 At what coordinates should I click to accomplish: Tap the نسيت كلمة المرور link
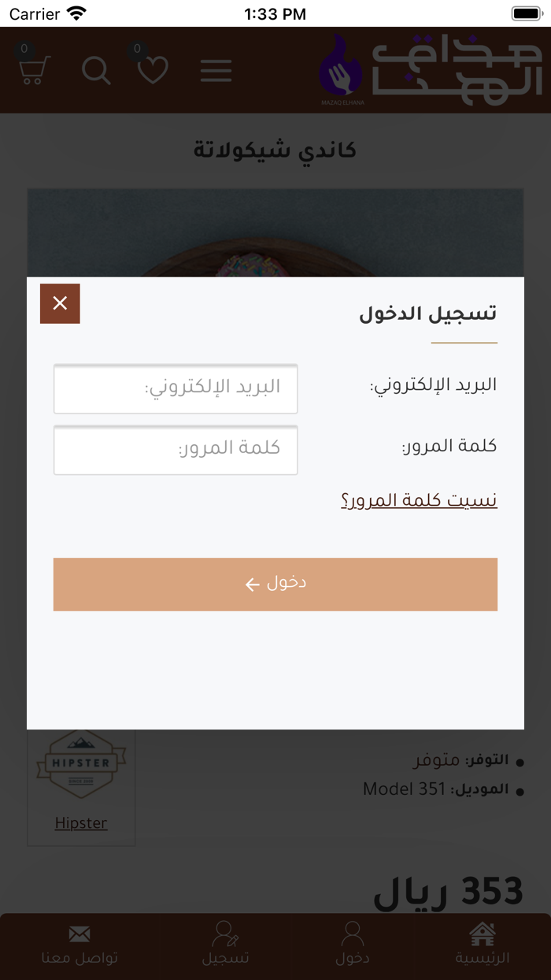[418, 499]
